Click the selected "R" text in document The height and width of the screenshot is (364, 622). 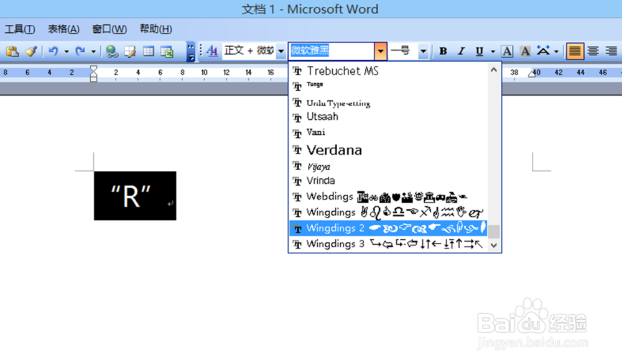coord(131,196)
